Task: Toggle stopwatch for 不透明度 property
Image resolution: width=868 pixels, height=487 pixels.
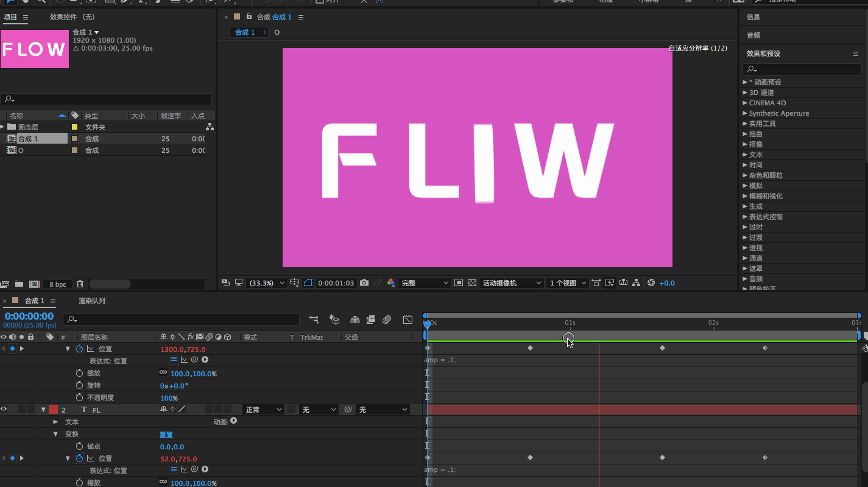Action: pos(79,398)
